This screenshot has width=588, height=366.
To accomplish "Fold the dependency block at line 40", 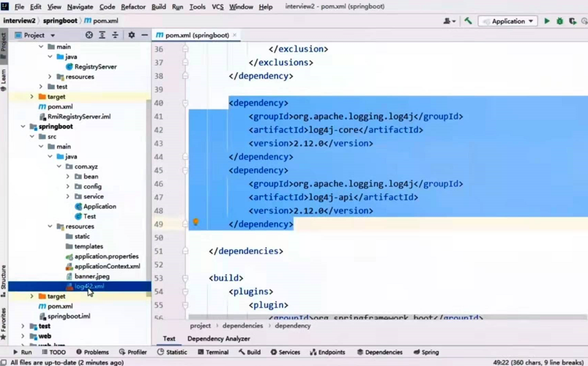I will [185, 103].
